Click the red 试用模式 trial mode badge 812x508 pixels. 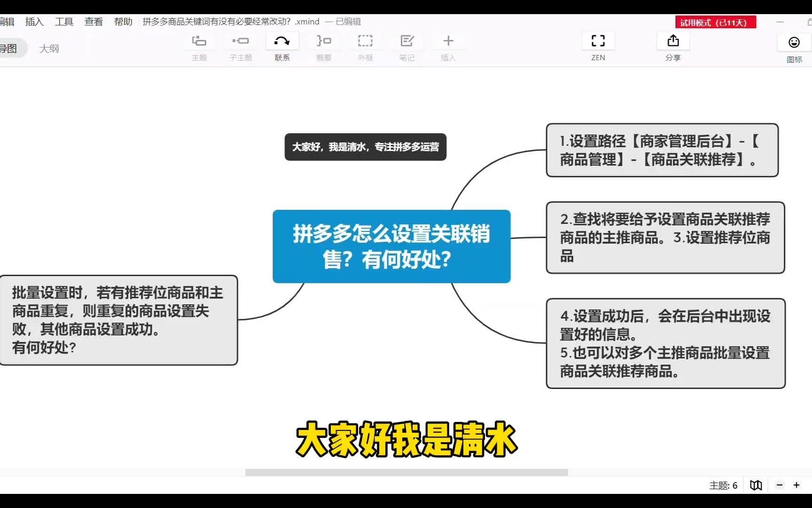(716, 22)
